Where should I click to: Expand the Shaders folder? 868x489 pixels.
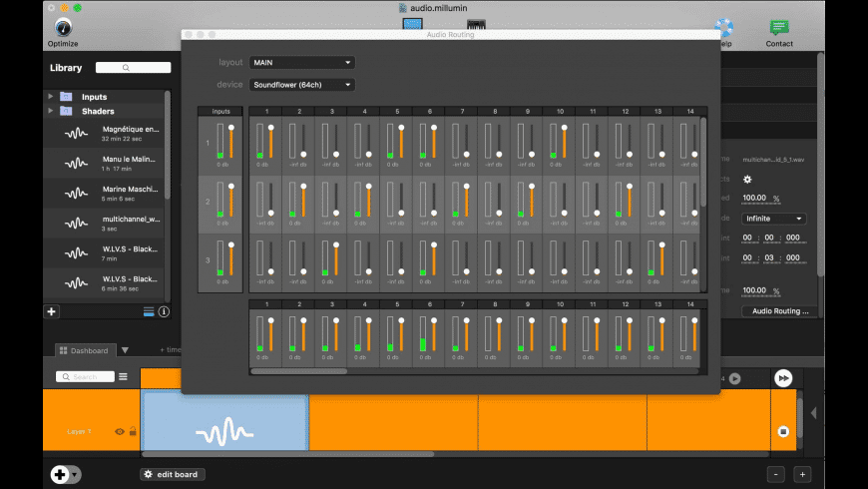[x=50, y=111]
